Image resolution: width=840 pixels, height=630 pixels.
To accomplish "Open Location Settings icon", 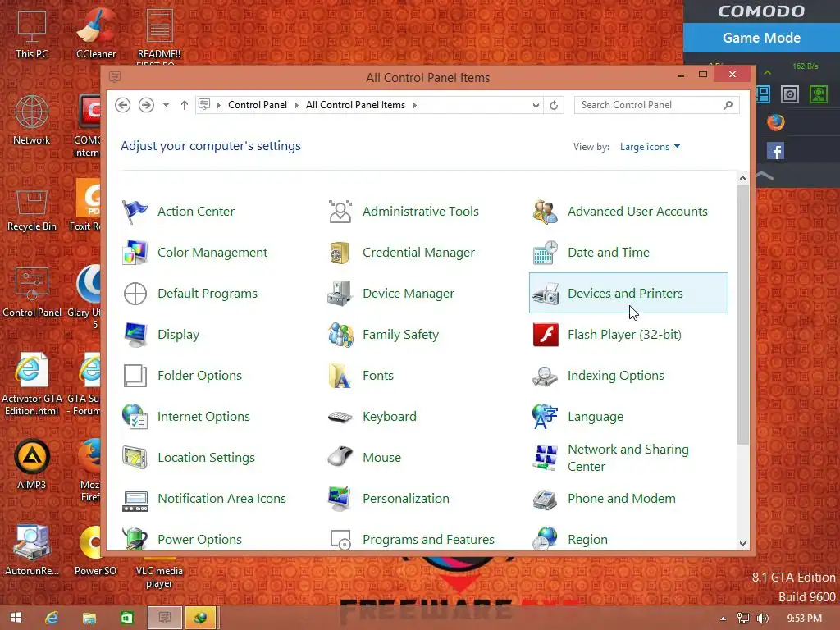I will 135,458.
